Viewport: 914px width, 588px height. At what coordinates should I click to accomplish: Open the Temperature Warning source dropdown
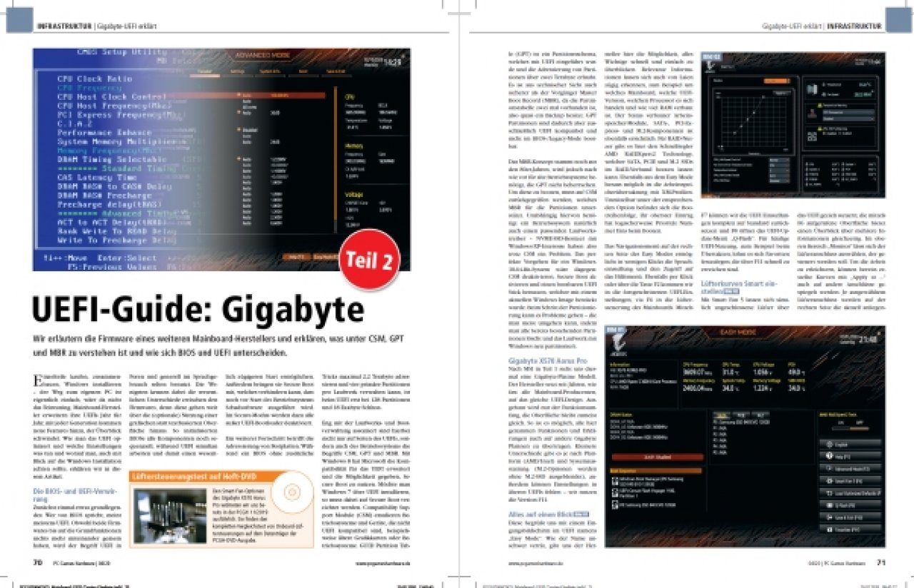click(x=848, y=112)
